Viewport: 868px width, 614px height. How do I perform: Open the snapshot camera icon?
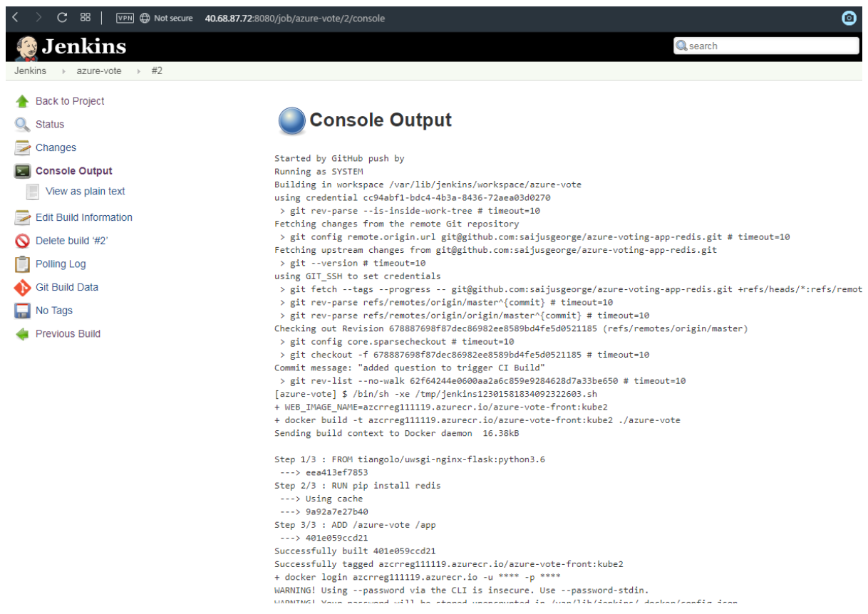(x=849, y=18)
